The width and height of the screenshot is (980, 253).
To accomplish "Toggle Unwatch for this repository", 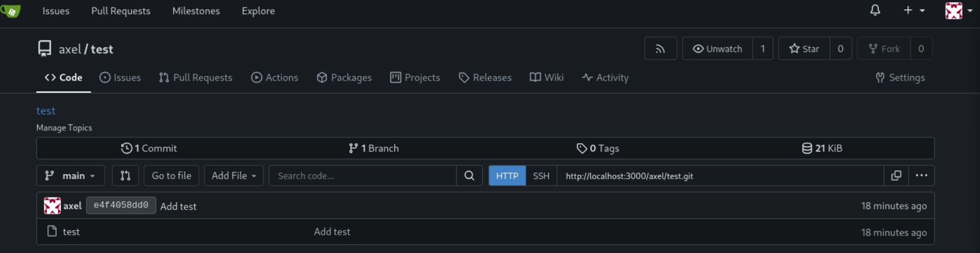I will [717, 49].
